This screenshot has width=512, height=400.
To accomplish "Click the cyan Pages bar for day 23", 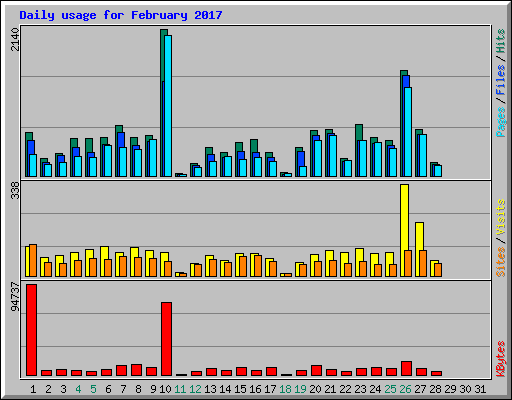I will 363,158.
